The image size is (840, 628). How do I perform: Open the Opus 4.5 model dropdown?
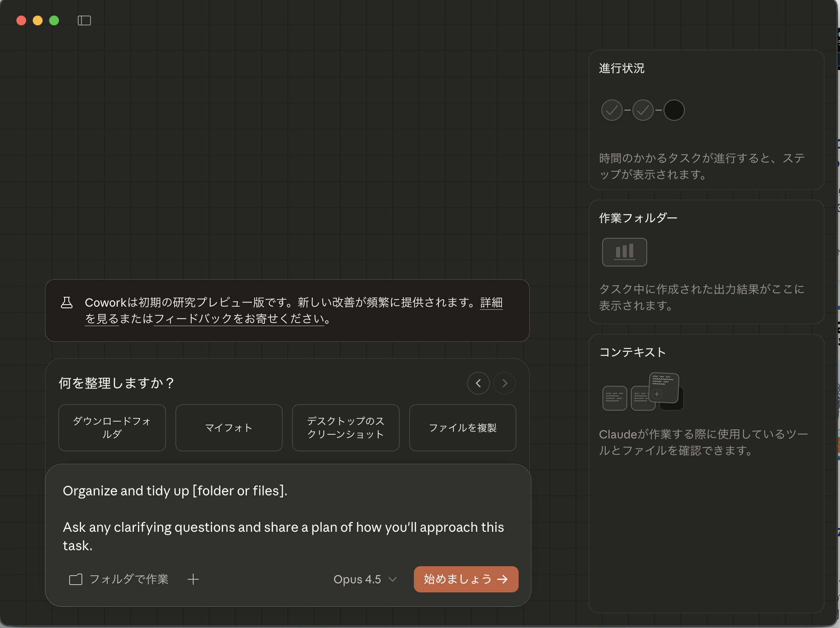(364, 579)
